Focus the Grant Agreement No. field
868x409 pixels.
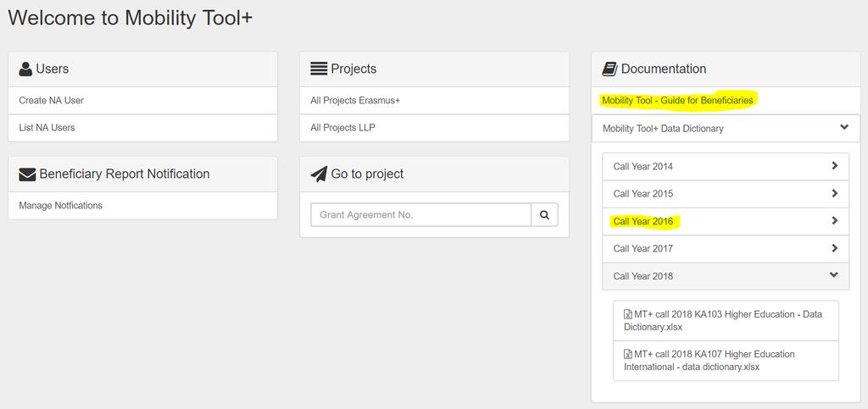pos(420,215)
